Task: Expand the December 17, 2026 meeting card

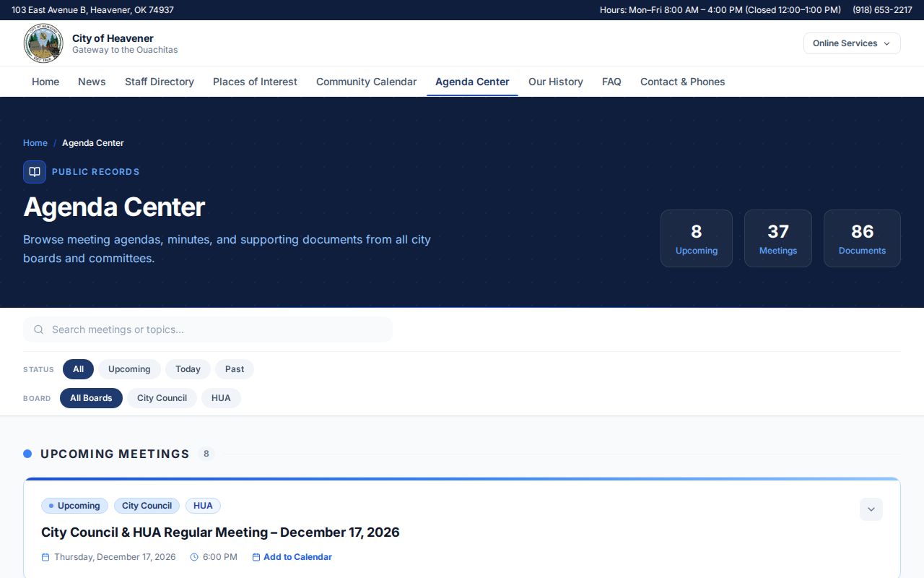Action: 871,509
